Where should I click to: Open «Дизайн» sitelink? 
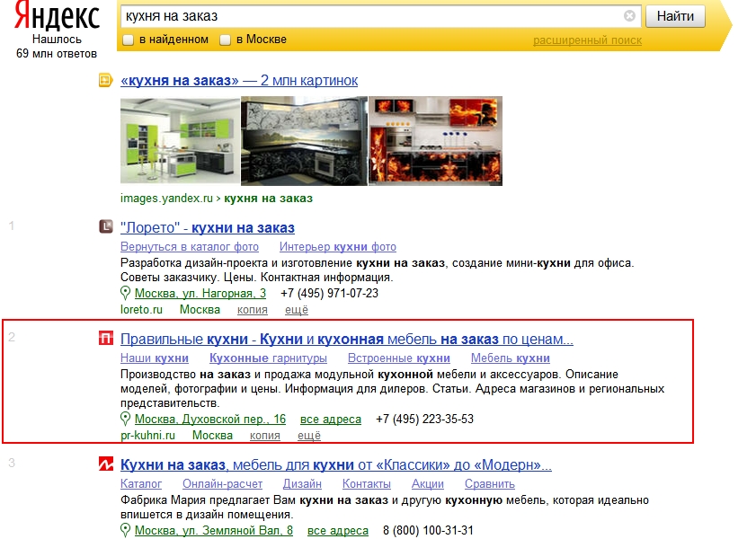302,483
